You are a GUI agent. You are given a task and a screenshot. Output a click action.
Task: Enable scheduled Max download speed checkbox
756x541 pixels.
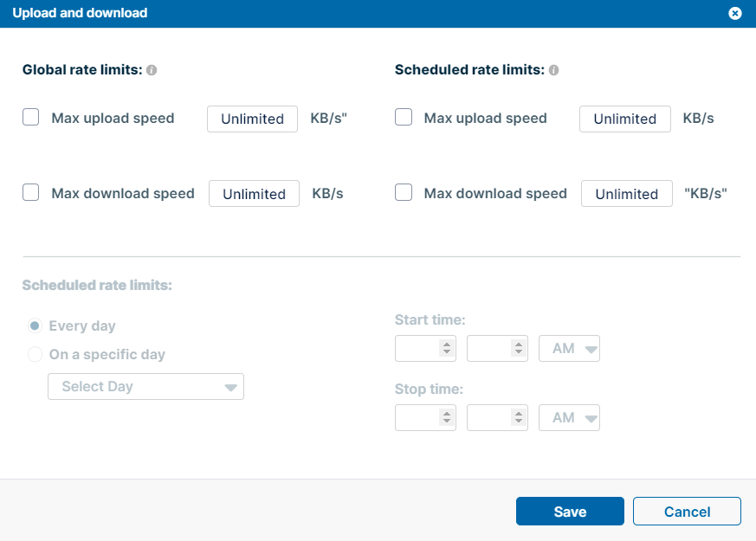(403, 191)
